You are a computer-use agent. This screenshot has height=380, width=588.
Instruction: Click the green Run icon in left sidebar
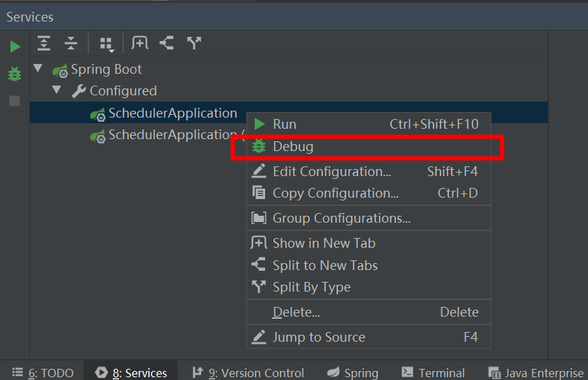pos(15,47)
